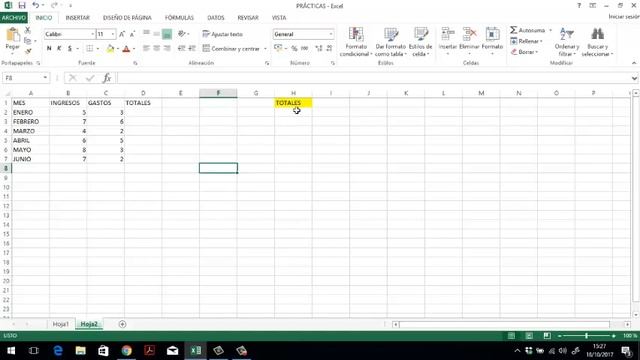Toggle center text horizontally

(x=156, y=49)
